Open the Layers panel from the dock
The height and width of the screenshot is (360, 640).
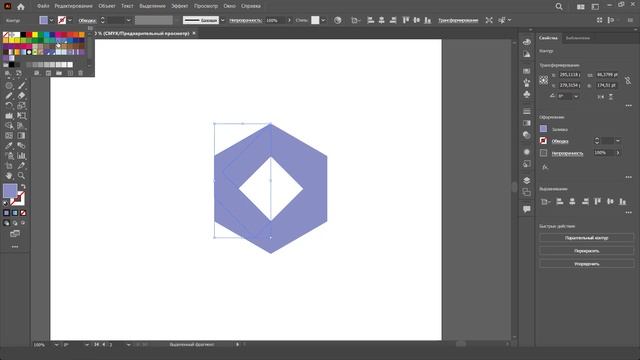pyautogui.click(x=527, y=180)
